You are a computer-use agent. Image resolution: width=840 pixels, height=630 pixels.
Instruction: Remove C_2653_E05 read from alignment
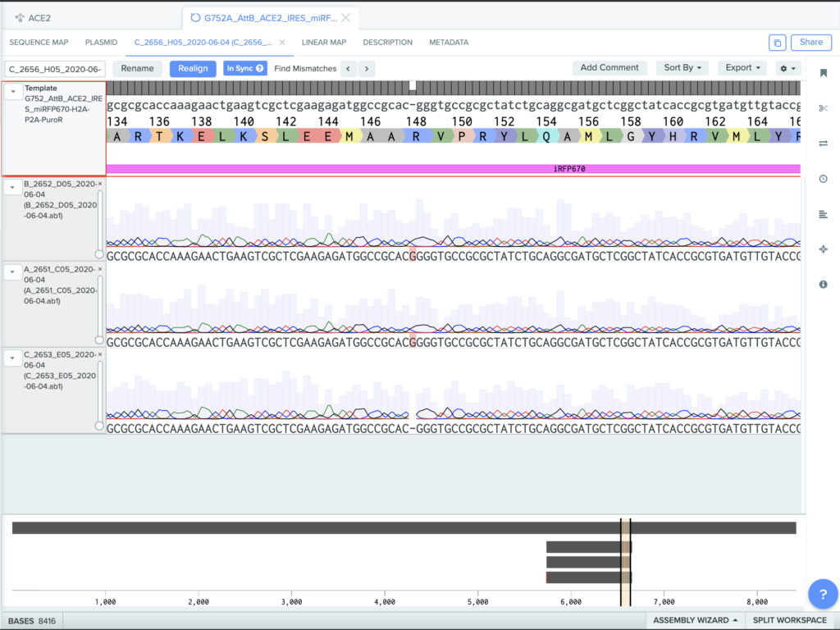click(100, 354)
